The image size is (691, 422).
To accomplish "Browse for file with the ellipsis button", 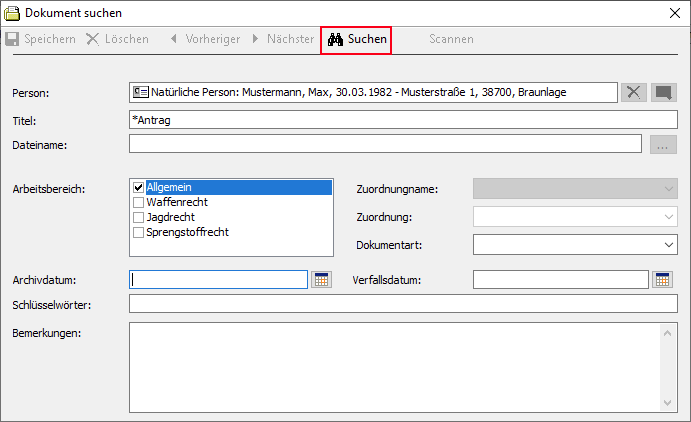I will tap(663, 145).
